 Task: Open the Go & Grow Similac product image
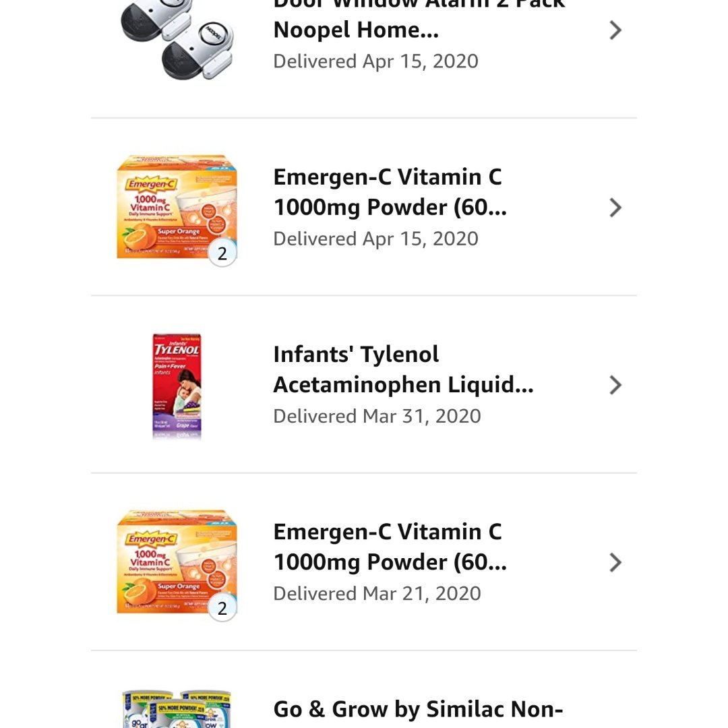177,709
